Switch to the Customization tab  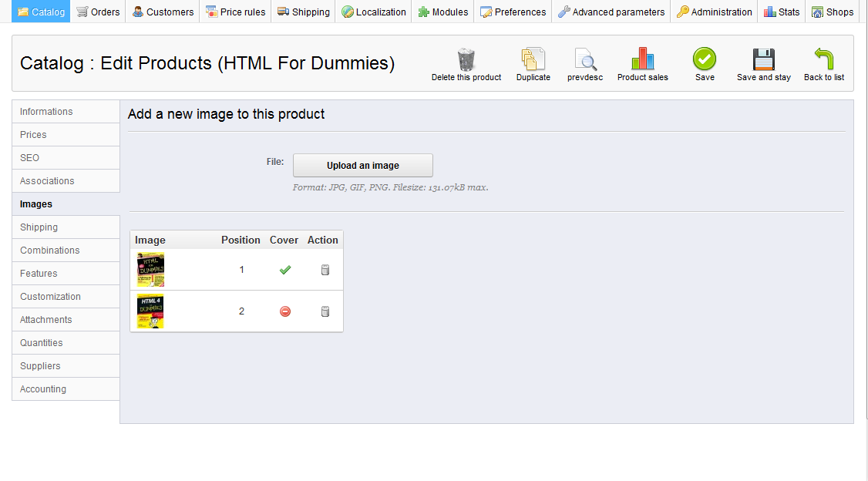[x=66, y=297]
